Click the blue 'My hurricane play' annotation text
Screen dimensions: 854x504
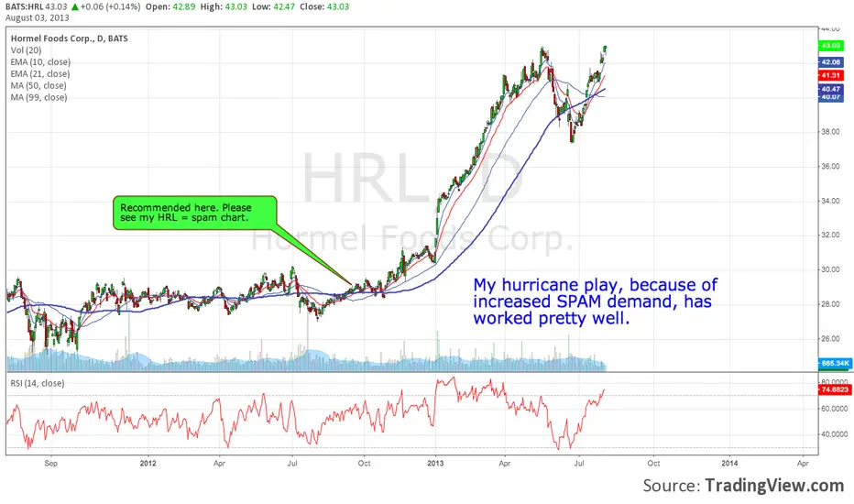click(596, 301)
